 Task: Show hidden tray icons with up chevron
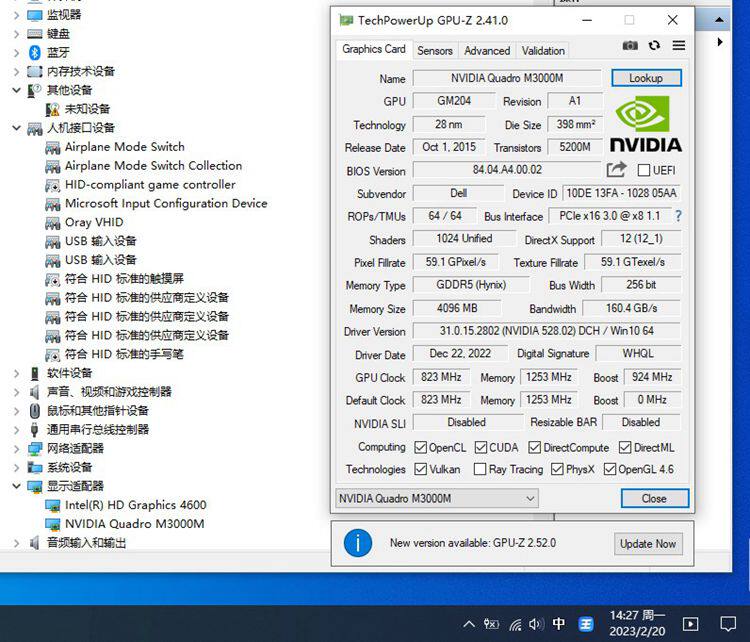click(469, 624)
